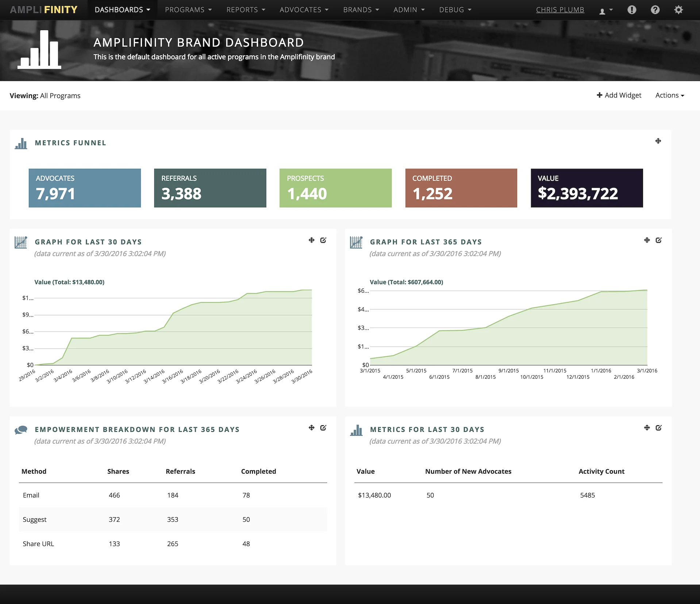The height and width of the screenshot is (604, 700).
Task: Click the Amplifinity bar chart logo
Action: click(x=39, y=49)
